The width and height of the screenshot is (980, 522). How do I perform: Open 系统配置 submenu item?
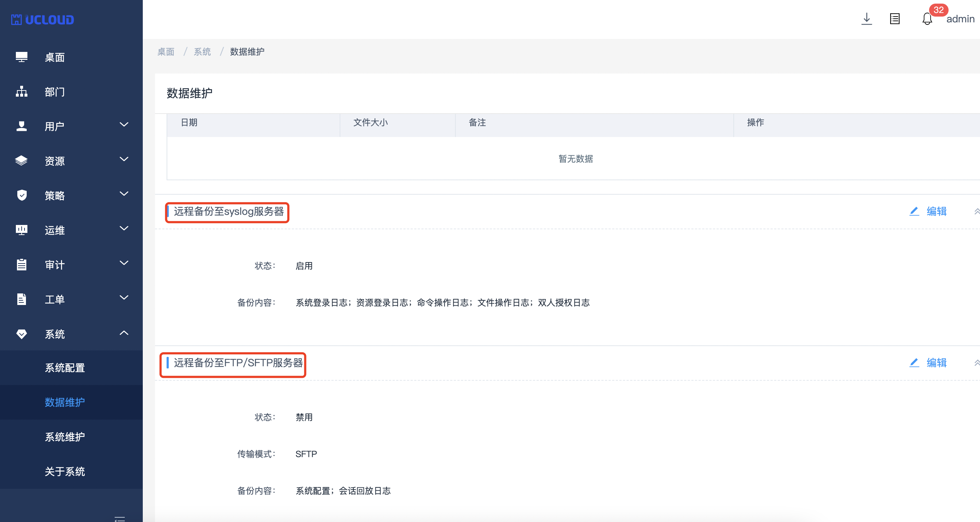click(65, 368)
